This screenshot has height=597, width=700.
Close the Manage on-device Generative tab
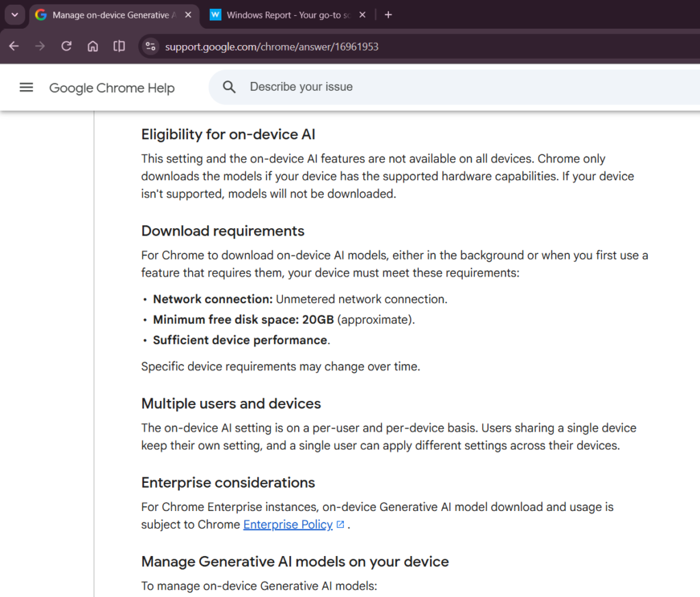pos(189,15)
